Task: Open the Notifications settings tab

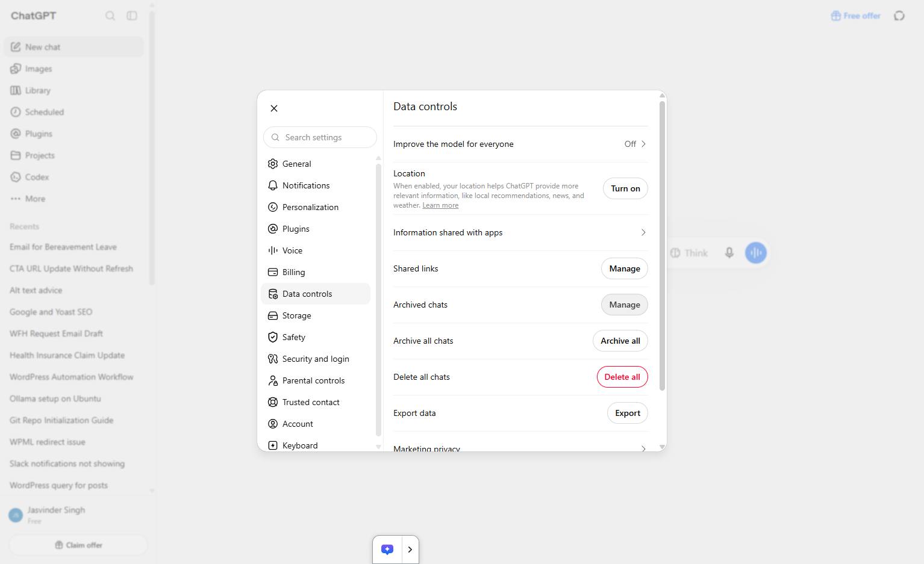Action: pos(316,185)
